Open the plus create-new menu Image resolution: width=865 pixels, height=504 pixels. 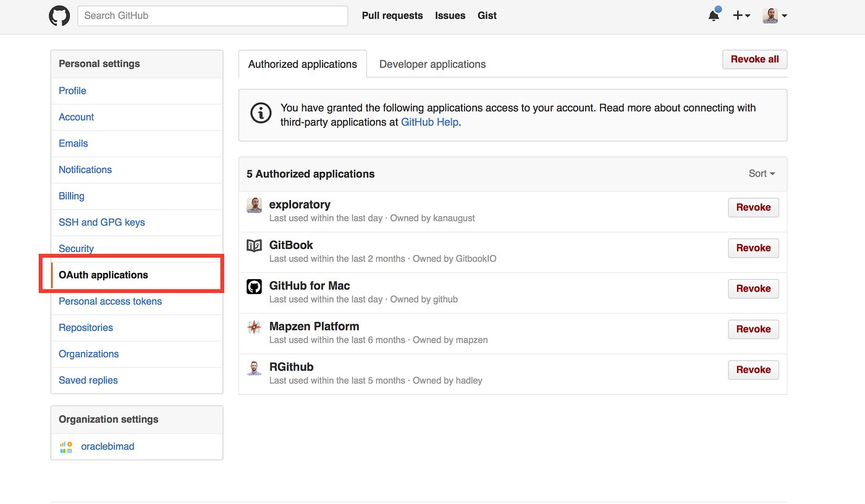741,15
